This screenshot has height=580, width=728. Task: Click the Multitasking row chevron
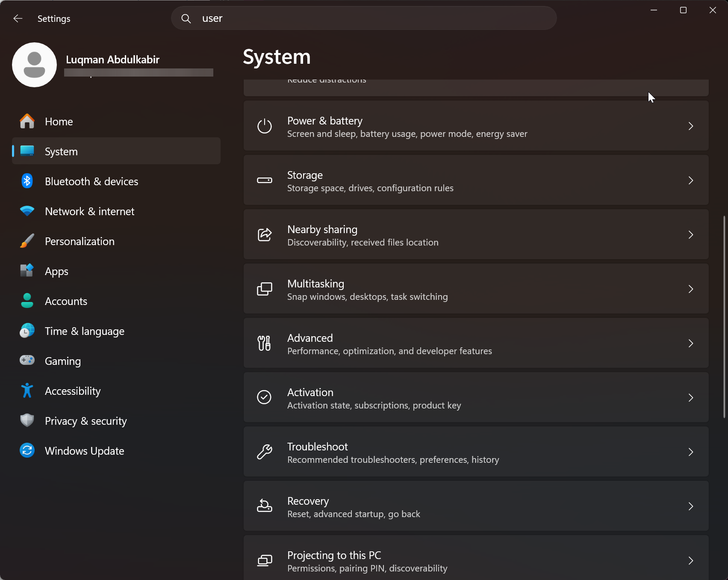[x=691, y=289]
